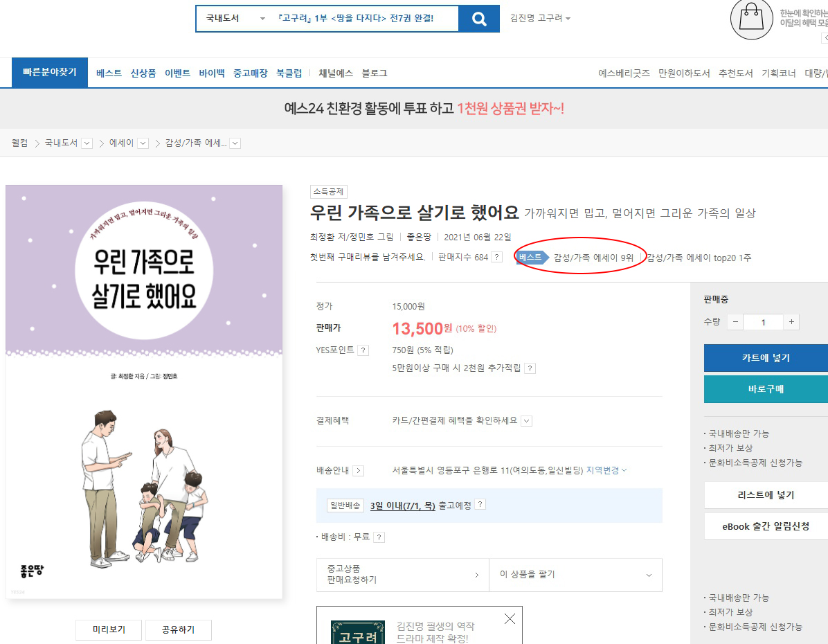Close the 고구려 promotion popup
Viewport: 828px width, 644px height.
510,618
